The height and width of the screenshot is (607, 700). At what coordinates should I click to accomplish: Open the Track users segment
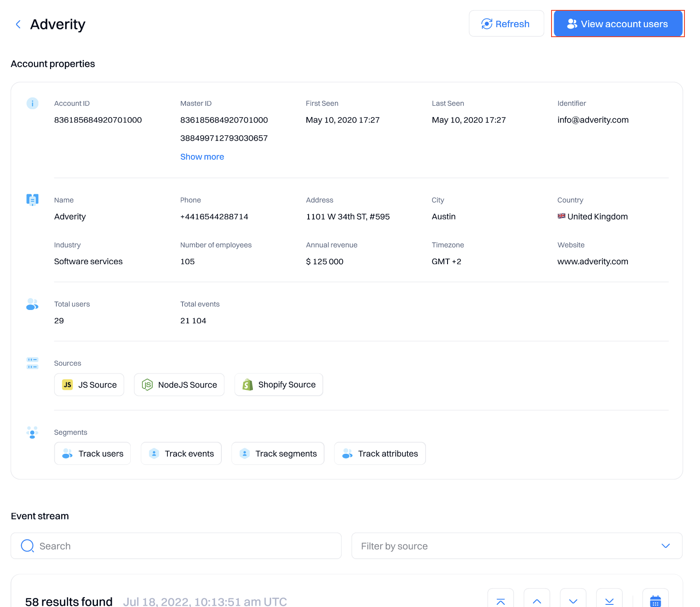point(92,453)
